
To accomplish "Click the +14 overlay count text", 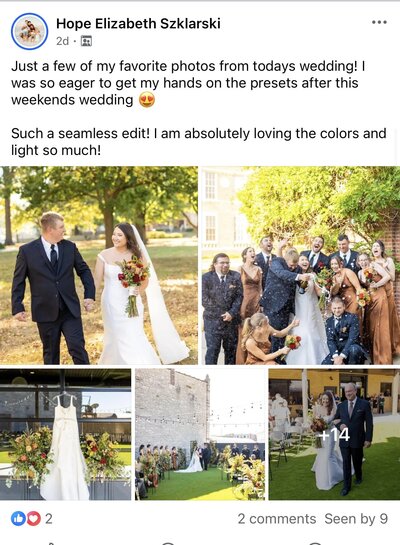I will [x=334, y=434].
